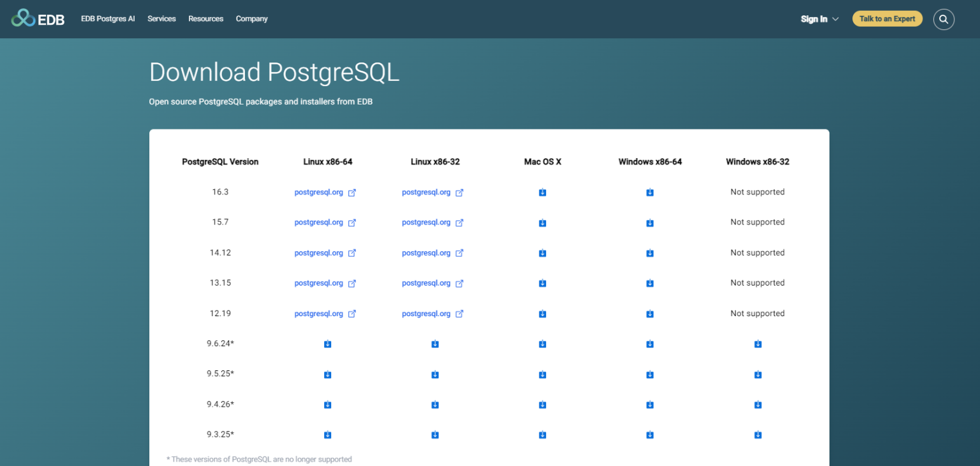The image size is (980, 466).
Task: Open the Resources menu
Action: click(205, 18)
